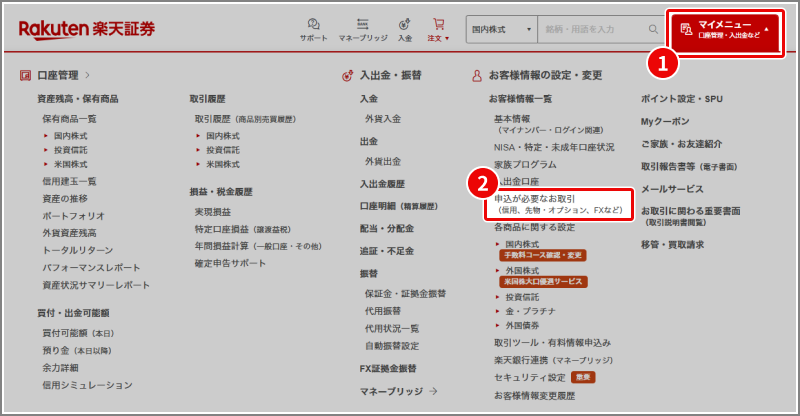Viewport: 800px width, 416px height.
Task: Open 取引ツール・有料情報申込み
Action: tap(553, 342)
